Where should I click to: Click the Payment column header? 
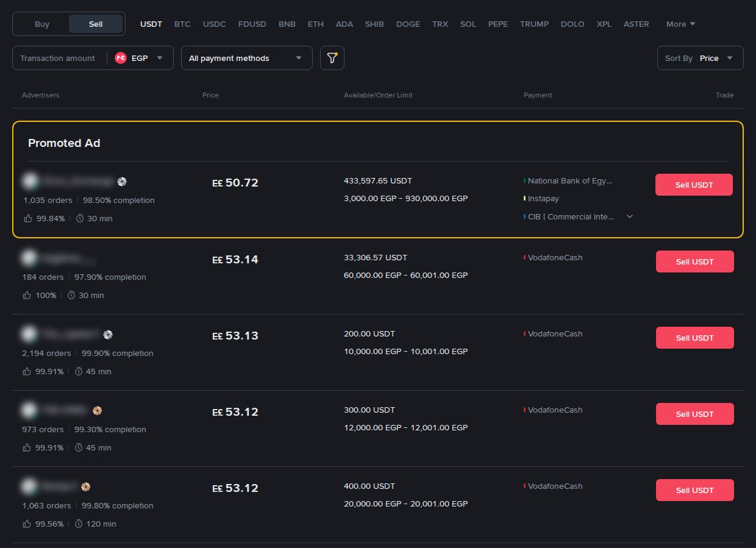click(538, 95)
